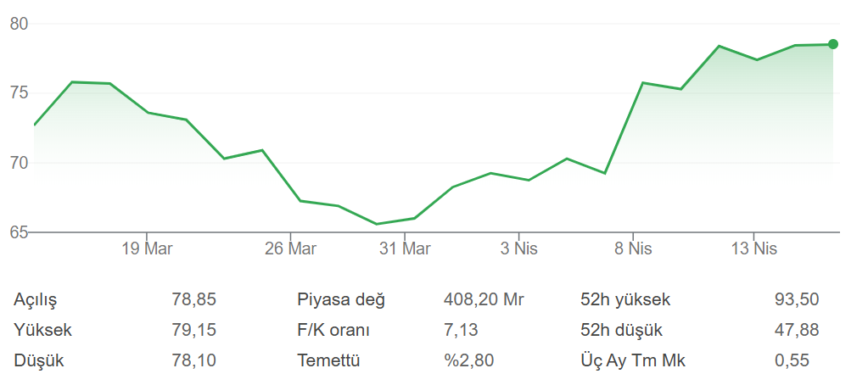Click the 13 Nis axis label

753,248
